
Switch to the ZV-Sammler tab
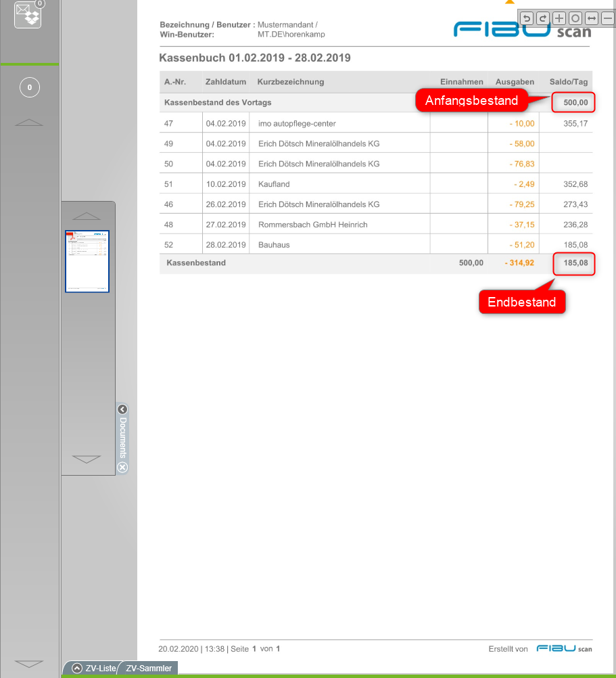coord(149,668)
